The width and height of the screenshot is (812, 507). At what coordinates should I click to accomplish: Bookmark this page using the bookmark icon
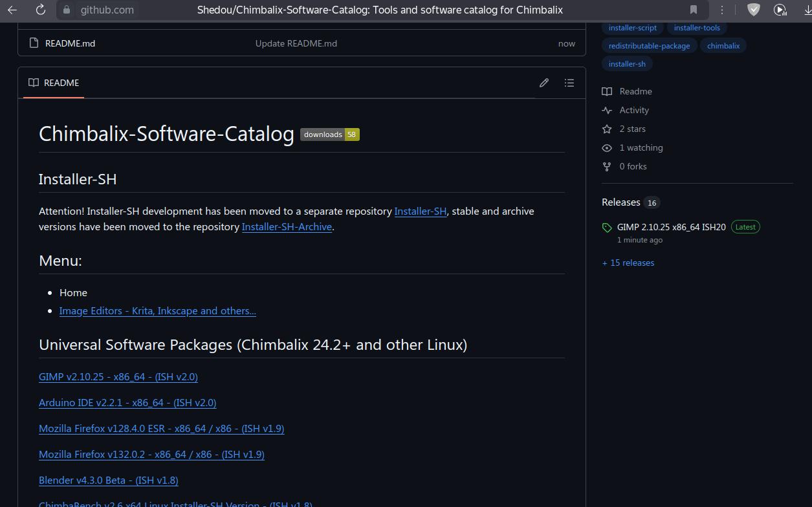pos(694,10)
